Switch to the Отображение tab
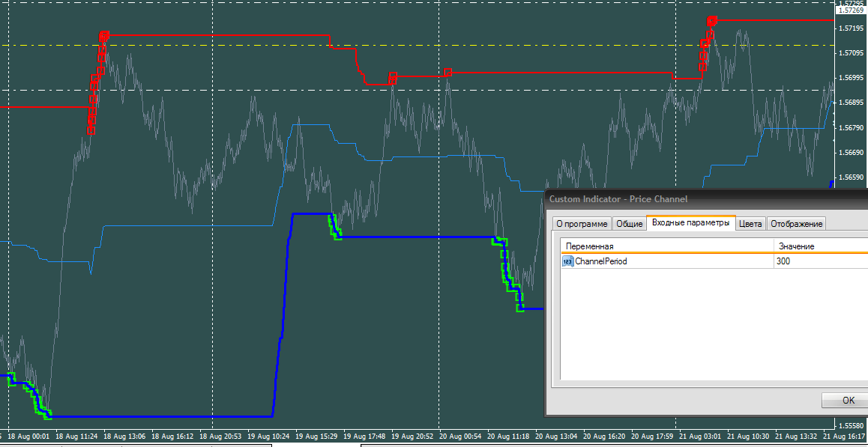This screenshot has height=447, width=868. pos(797,223)
